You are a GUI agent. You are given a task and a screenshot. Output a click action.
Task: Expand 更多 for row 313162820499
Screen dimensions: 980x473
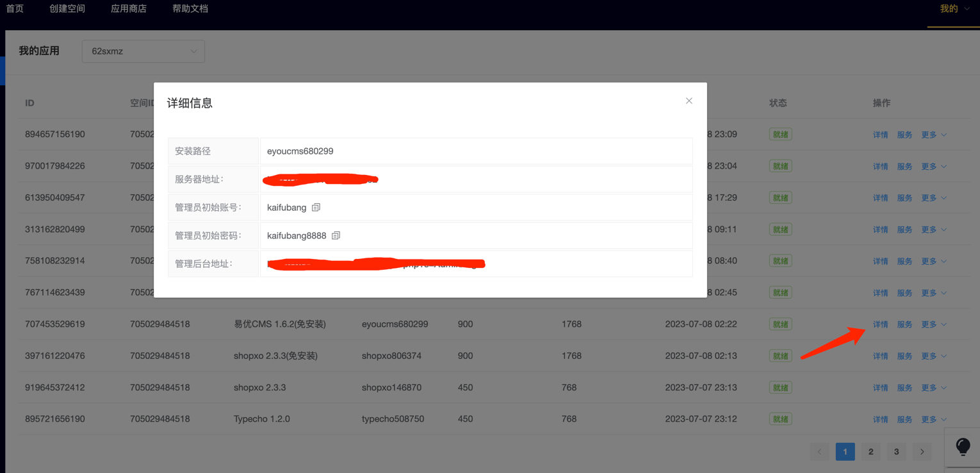[934, 229]
